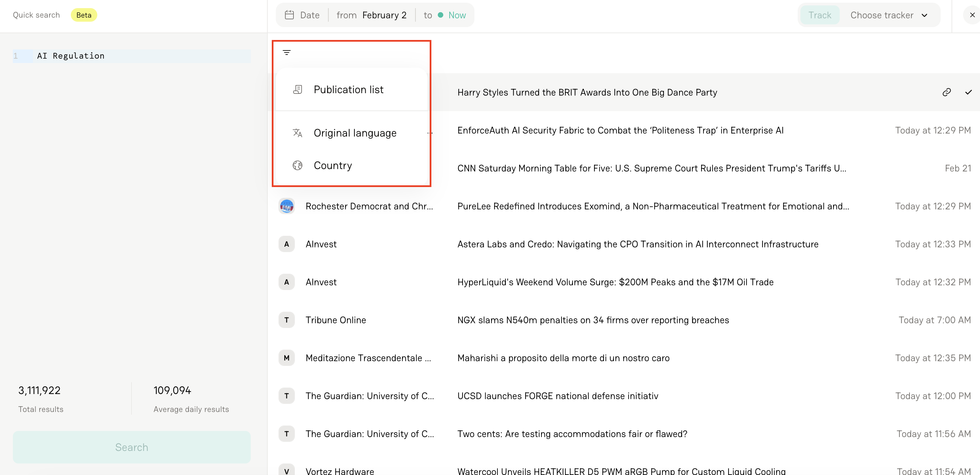Viewport: 980px width, 475px height.
Task: Select Country filter option
Action: [332, 165]
